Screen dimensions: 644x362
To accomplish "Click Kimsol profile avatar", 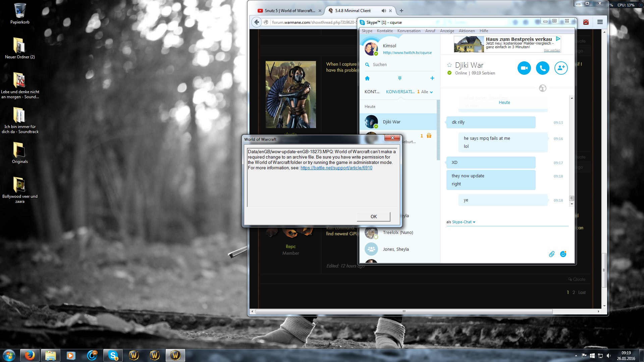I will coord(371,49).
